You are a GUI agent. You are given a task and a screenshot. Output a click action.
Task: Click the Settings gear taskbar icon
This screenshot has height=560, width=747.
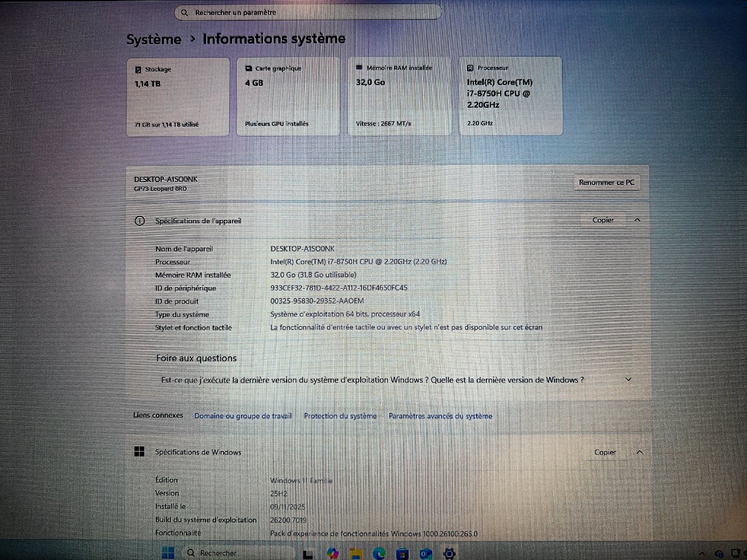449,552
